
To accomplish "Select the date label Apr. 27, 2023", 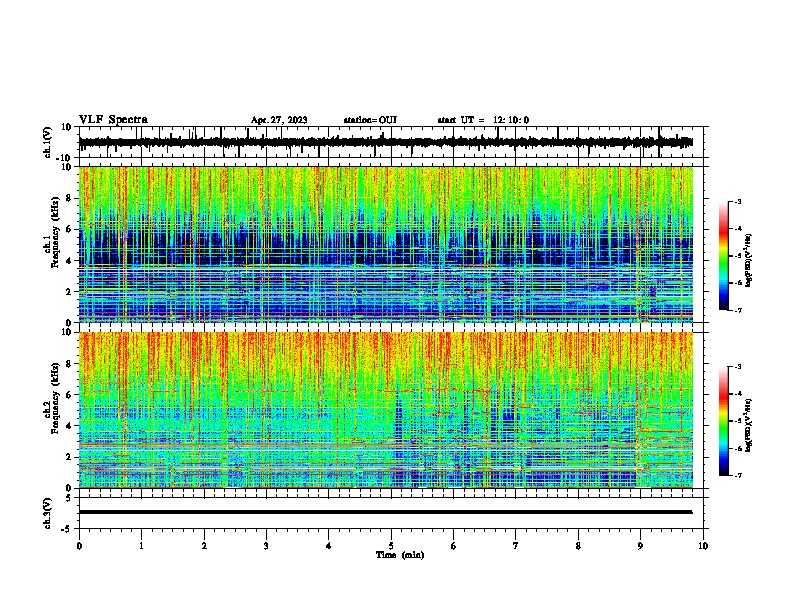I will (x=279, y=120).
